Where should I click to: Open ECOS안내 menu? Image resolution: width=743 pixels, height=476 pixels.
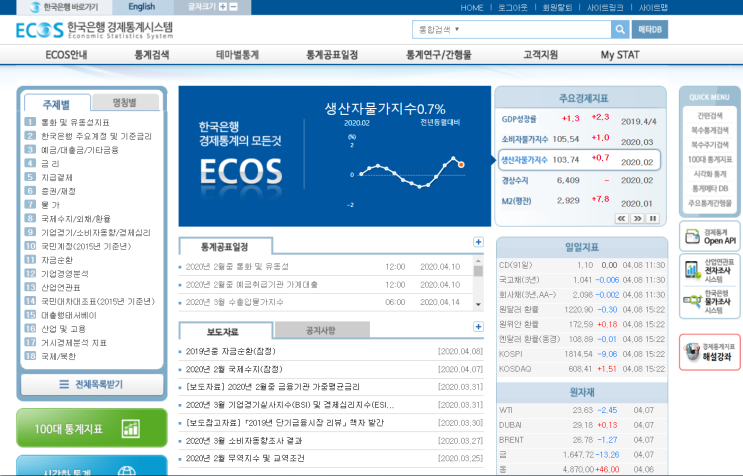[x=66, y=55]
